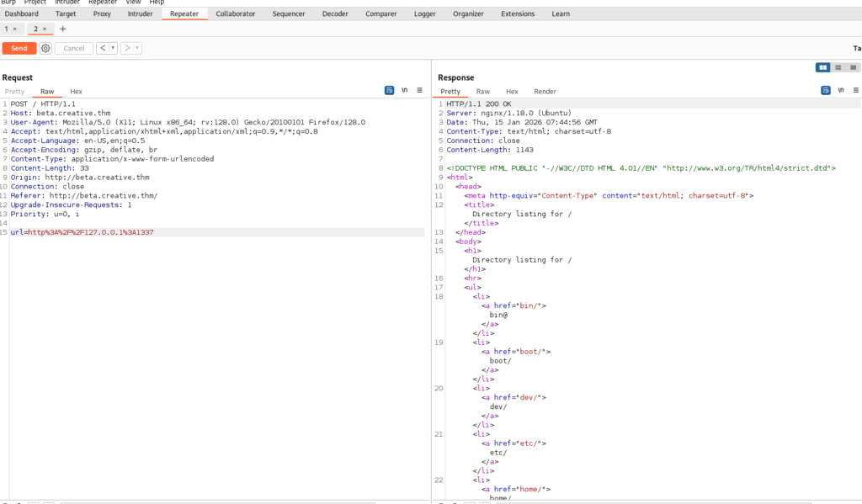Add a new Repeater tab with plus
862x504 pixels.
click(62, 29)
